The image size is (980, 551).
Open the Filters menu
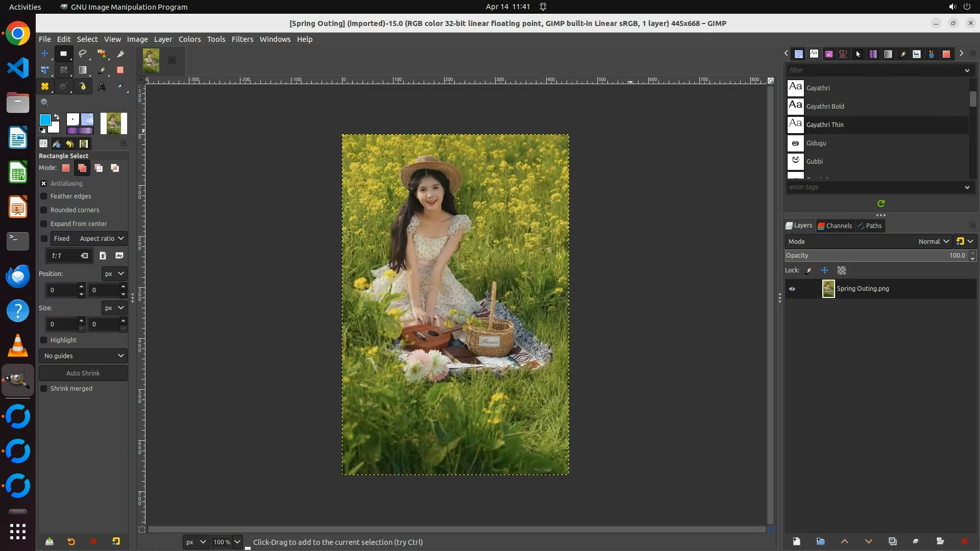(x=242, y=39)
